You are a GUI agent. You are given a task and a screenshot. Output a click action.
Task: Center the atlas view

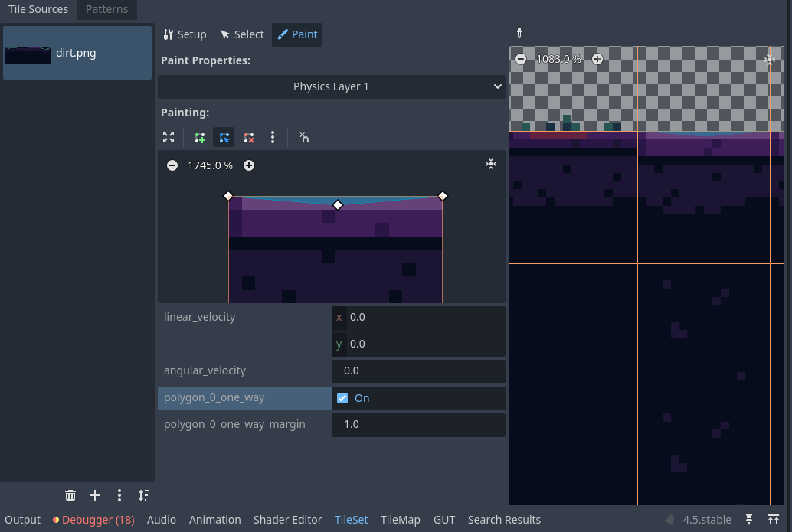point(770,60)
